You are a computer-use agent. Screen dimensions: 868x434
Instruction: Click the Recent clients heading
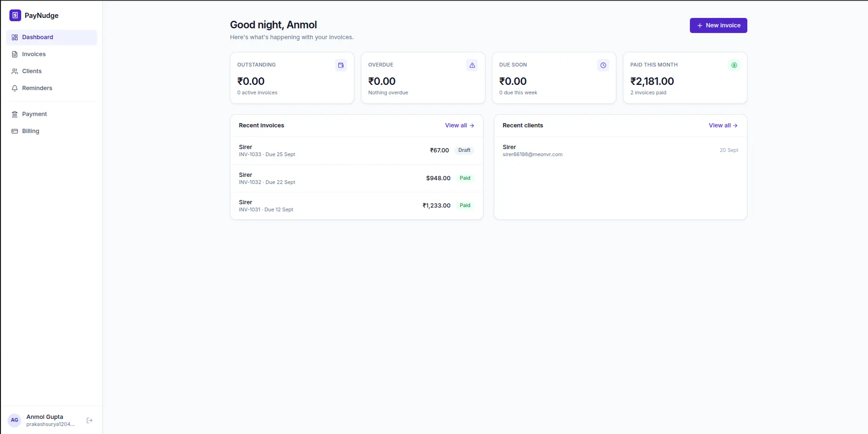pyautogui.click(x=523, y=125)
